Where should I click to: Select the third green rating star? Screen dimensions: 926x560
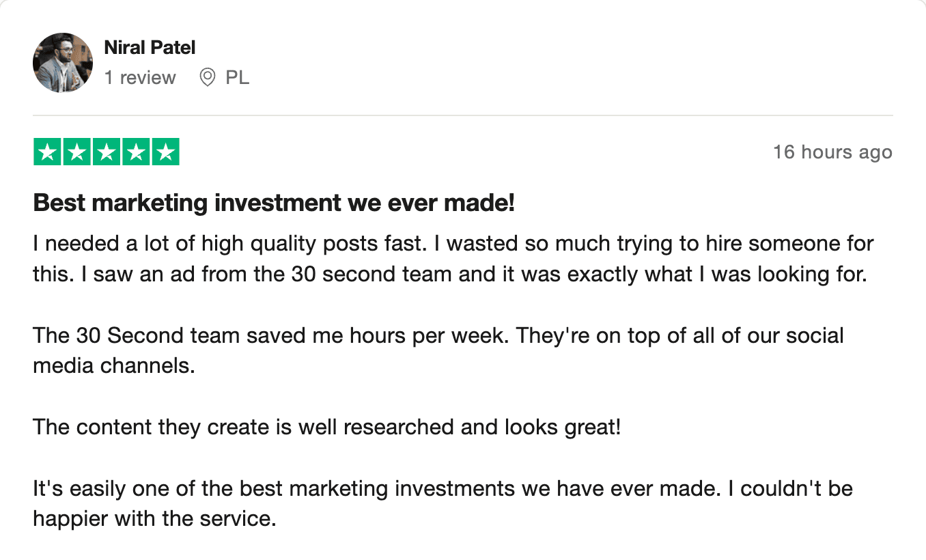pos(106,152)
